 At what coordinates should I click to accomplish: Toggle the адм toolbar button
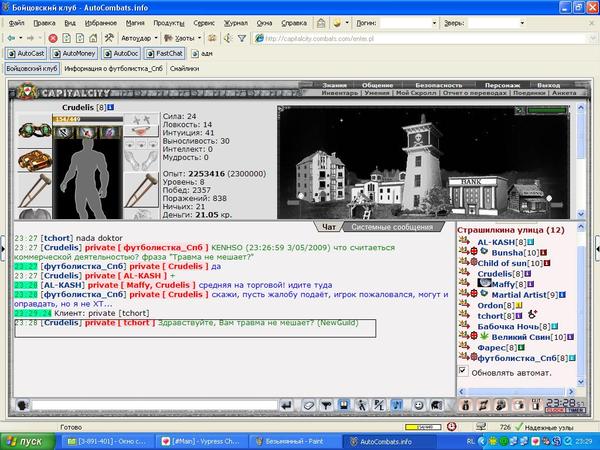(x=202, y=54)
